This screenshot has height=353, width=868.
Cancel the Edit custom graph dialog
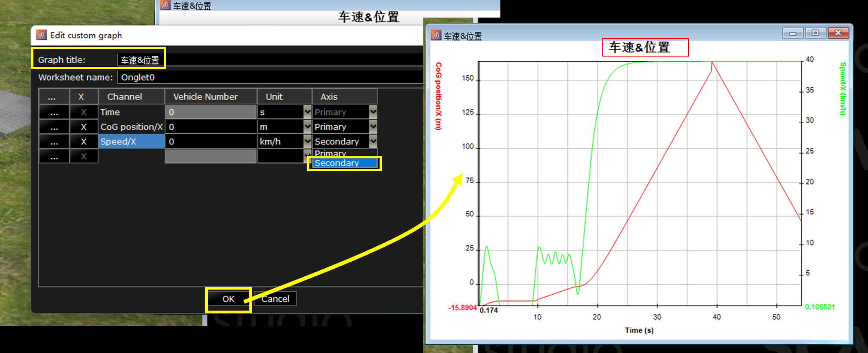(275, 299)
